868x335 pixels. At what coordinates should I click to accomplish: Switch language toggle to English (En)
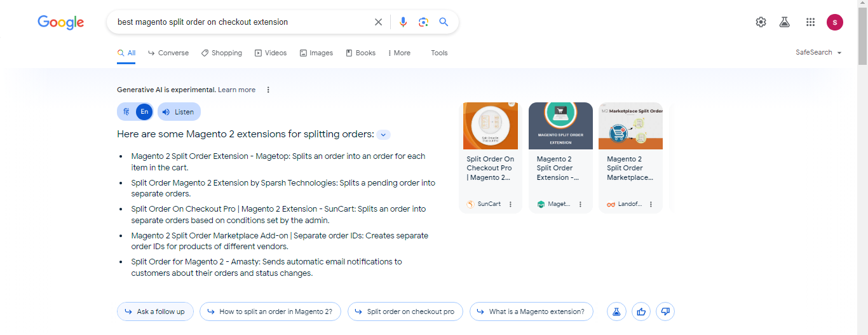(x=144, y=112)
